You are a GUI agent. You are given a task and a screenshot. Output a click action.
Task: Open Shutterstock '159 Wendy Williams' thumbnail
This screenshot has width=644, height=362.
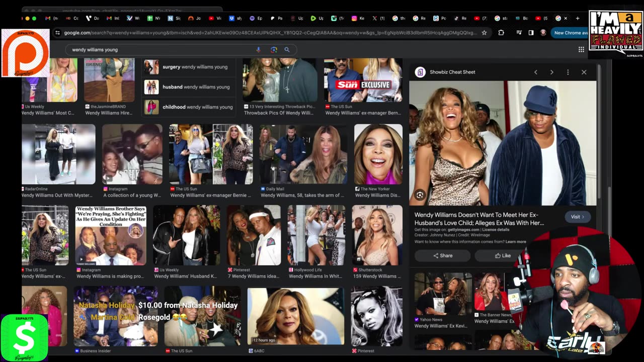(377, 235)
